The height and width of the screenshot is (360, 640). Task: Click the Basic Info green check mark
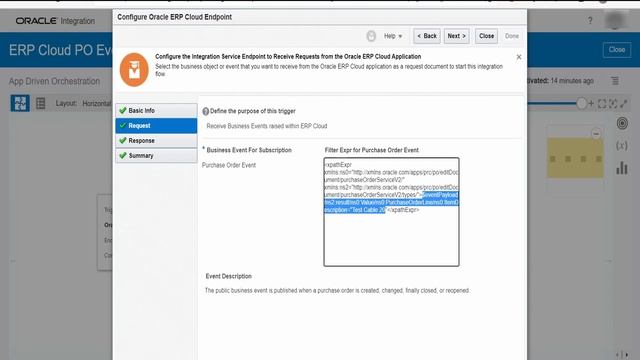[x=122, y=110]
